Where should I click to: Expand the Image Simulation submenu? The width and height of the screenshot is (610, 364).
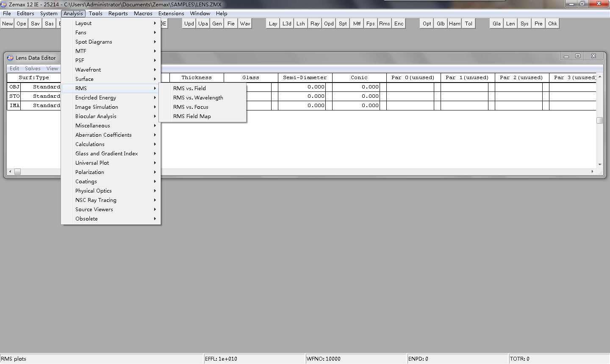pyautogui.click(x=111, y=107)
